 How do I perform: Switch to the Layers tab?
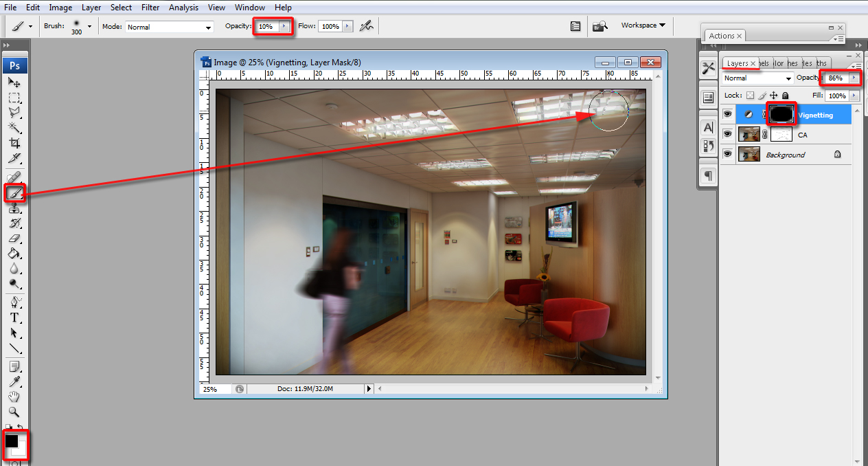(740, 63)
